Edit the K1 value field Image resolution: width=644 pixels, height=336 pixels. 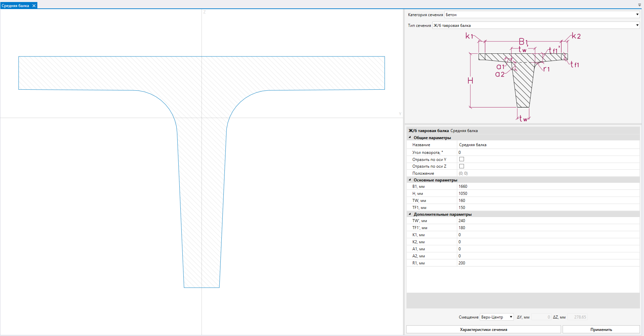pyautogui.click(x=548, y=235)
